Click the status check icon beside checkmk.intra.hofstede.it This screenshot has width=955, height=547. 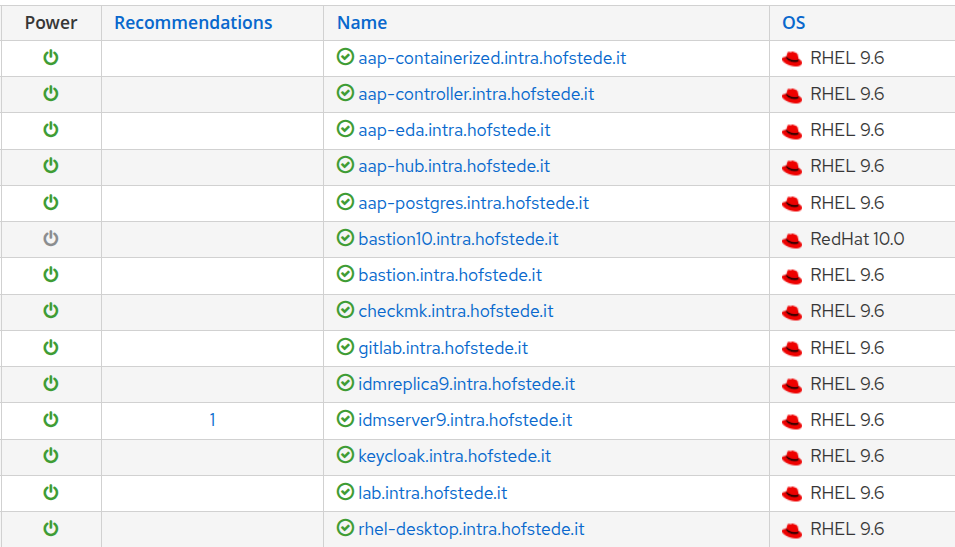click(345, 311)
